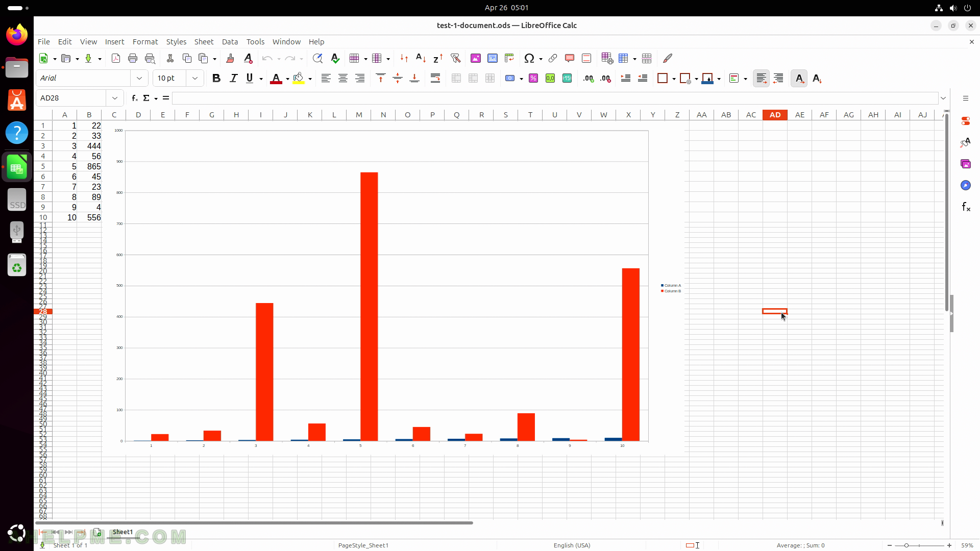Open the Data menu

pos(230,42)
